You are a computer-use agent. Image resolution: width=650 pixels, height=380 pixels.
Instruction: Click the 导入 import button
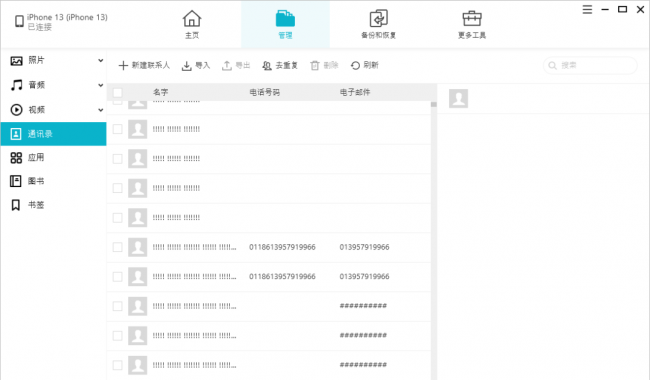[x=196, y=65]
